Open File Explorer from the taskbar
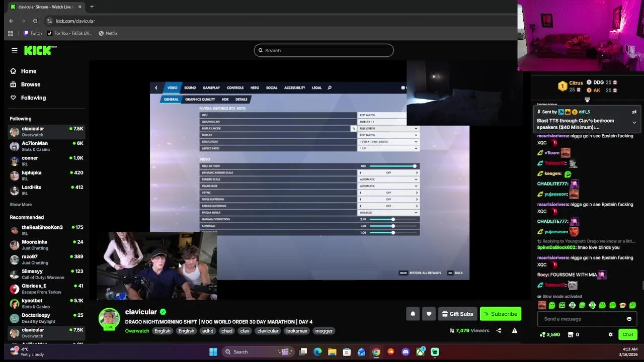The width and height of the screenshot is (644, 362). pos(332,352)
